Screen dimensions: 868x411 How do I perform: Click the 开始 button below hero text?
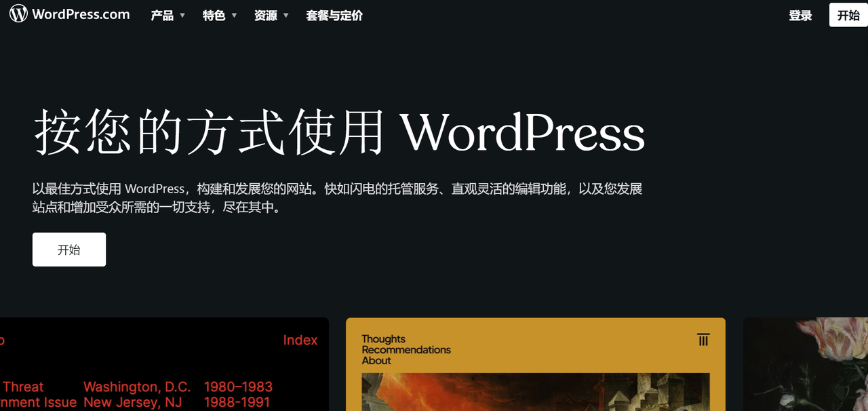69,250
